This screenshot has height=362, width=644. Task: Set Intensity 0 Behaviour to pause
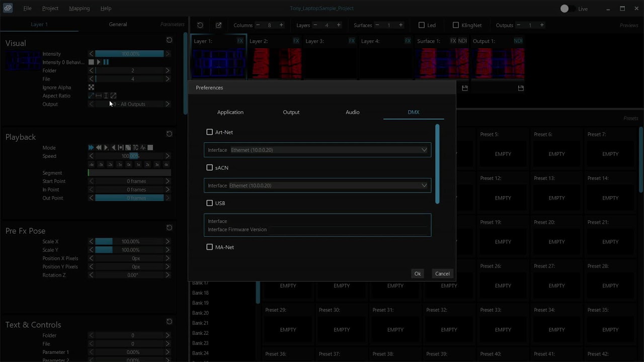(x=106, y=62)
